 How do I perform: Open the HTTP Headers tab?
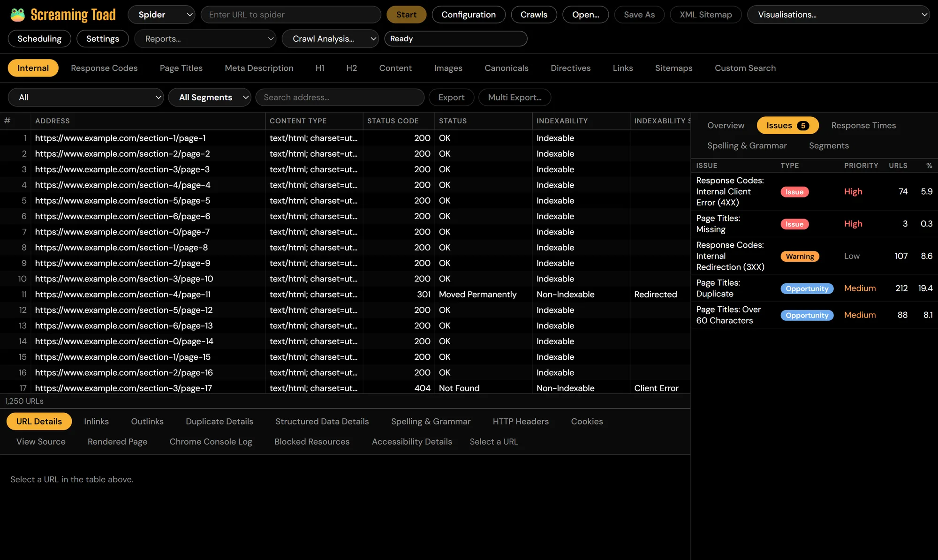521,421
